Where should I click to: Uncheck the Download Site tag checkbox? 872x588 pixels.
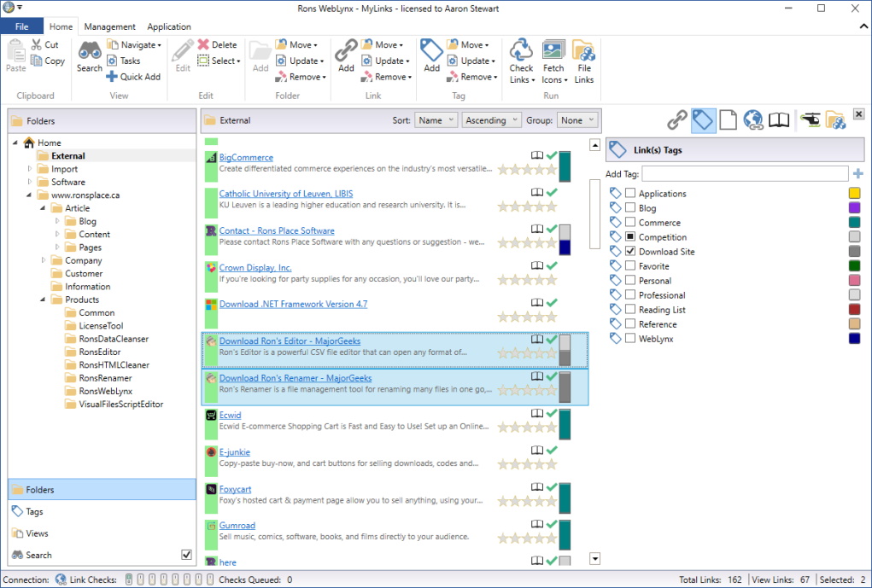(x=630, y=251)
